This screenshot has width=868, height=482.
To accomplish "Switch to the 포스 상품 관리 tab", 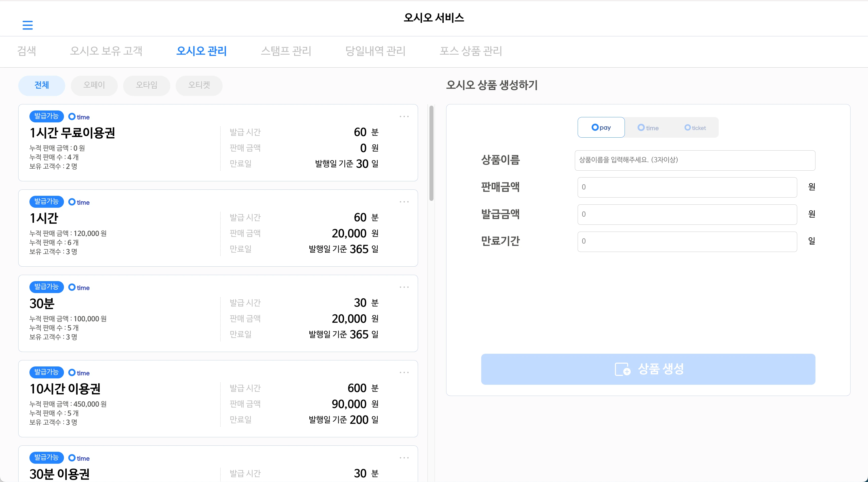I will [471, 51].
